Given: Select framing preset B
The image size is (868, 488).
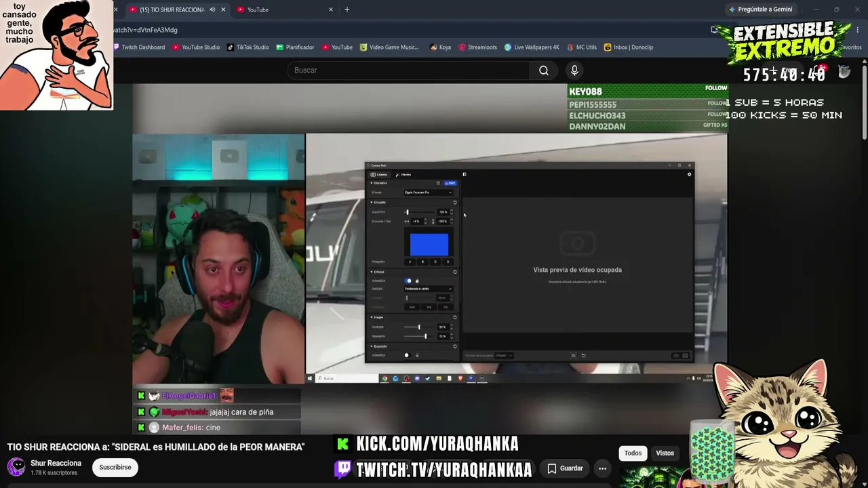Looking at the screenshot, I should pyautogui.click(x=422, y=262).
